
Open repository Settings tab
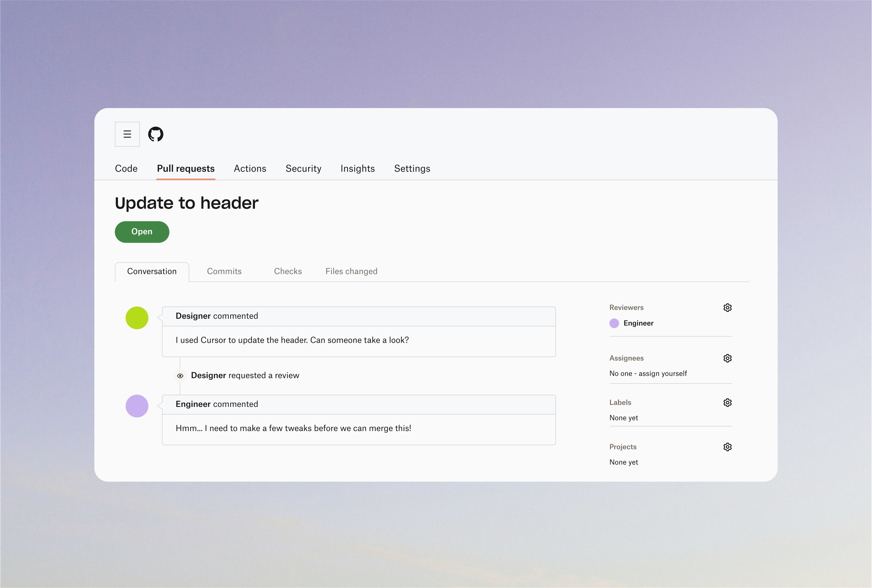tap(412, 169)
